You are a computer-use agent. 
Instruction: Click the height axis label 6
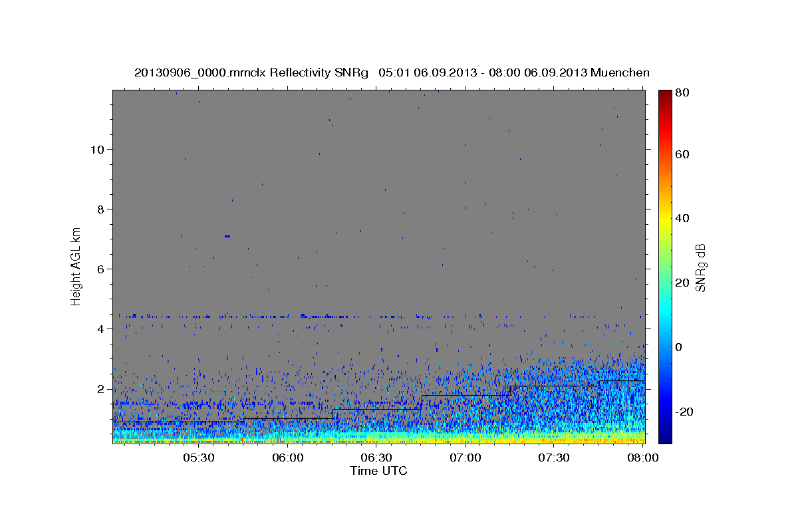tap(100, 269)
